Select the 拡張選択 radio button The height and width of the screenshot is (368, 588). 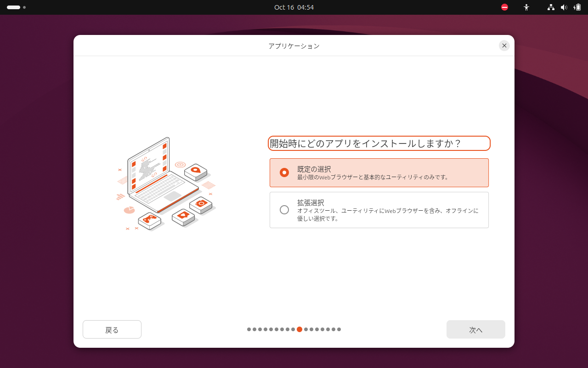click(284, 210)
